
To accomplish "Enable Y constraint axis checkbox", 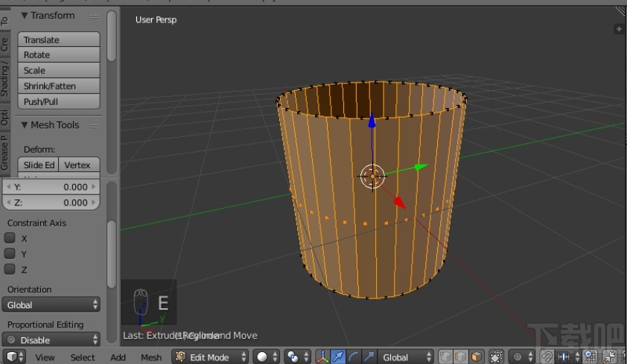I will 10,254.
